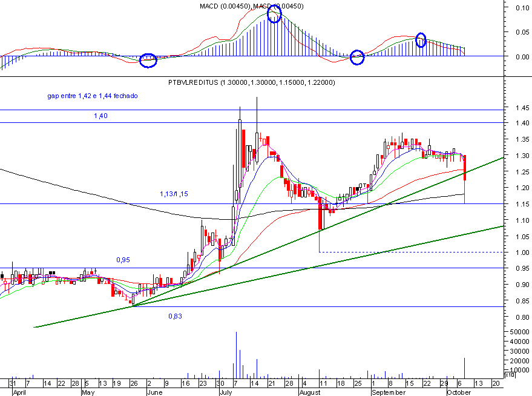Click the MACD indicator title text
The image size is (532, 396).
pos(251,6)
